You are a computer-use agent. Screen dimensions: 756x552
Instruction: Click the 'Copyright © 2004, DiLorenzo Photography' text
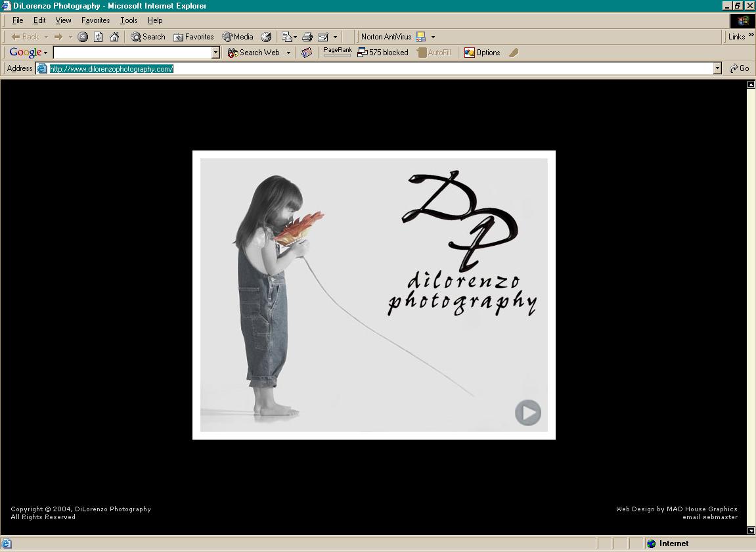click(81, 509)
